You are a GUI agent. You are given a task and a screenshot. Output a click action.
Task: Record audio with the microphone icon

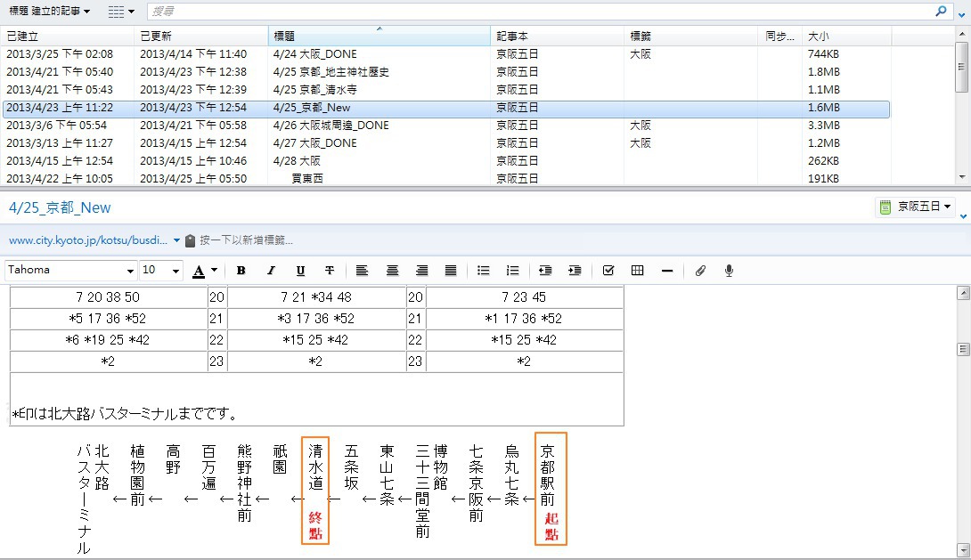click(729, 271)
